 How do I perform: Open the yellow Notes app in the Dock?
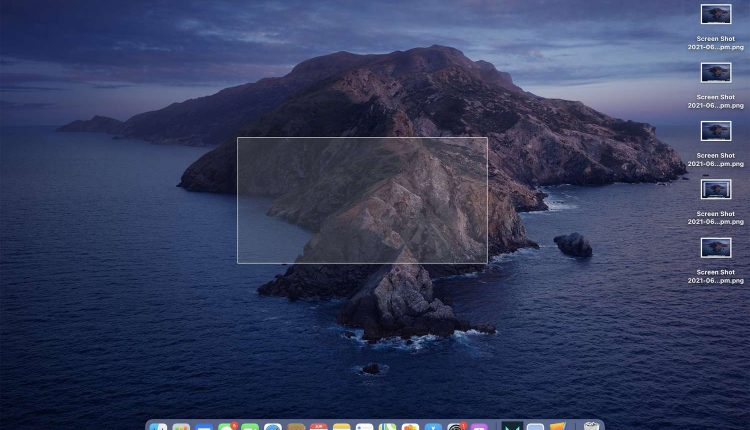tap(342, 427)
